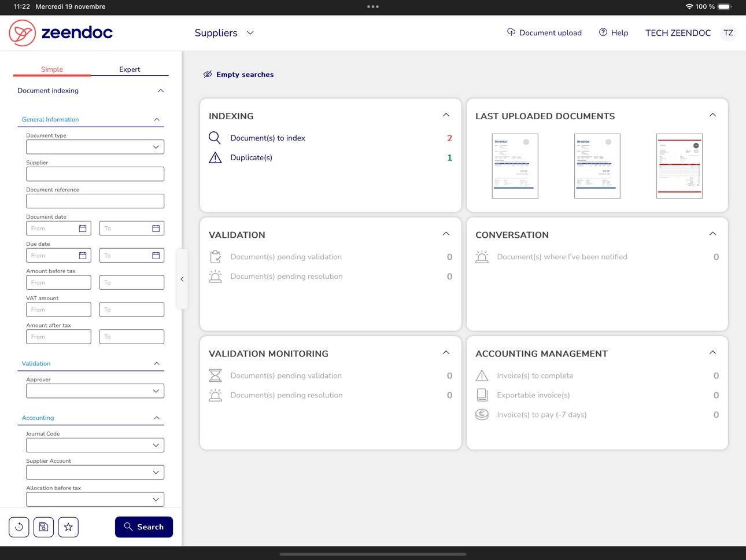
Task: Collapse the left search panel arrow
Action: pyautogui.click(x=182, y=279)
